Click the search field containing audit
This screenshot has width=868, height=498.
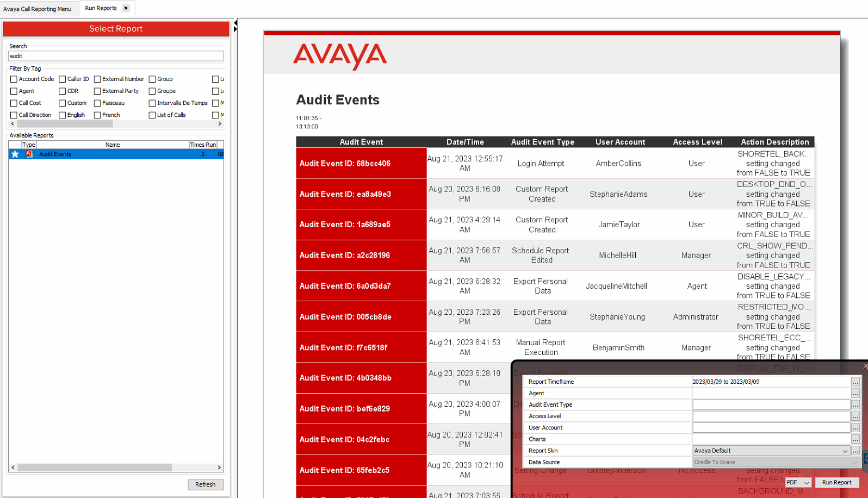point(116,56)
